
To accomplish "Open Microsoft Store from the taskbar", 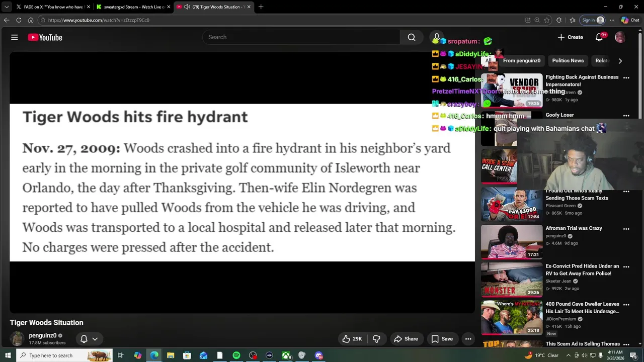I will click(x=187, y=355).
